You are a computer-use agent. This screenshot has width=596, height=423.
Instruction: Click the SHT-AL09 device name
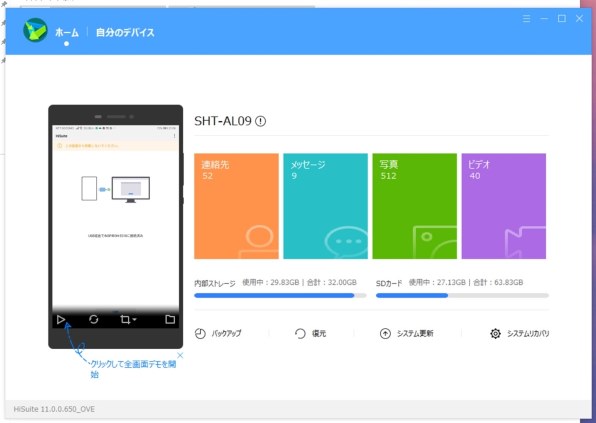click(223, 121)
